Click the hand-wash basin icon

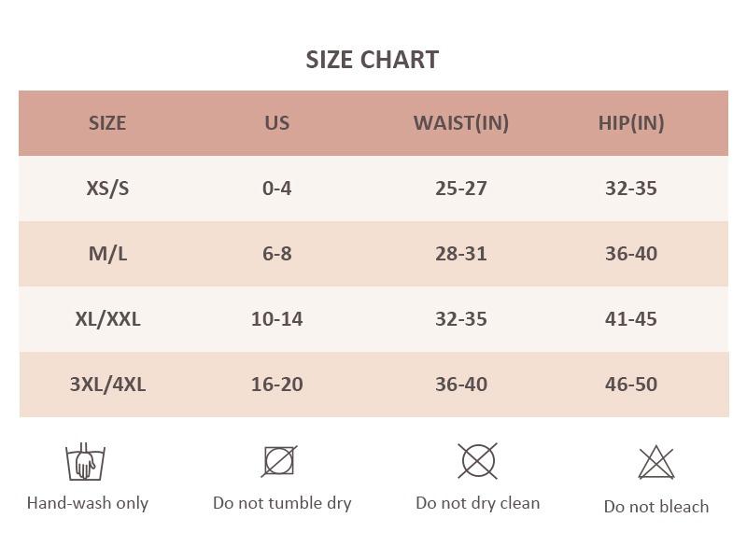click(85, 461)
